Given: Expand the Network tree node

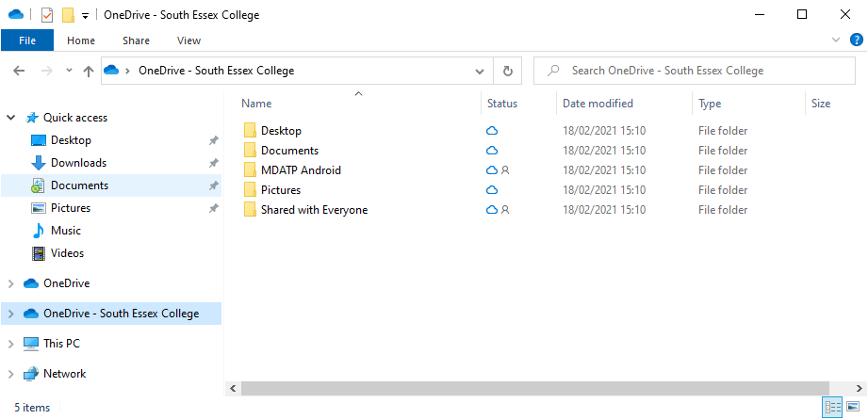Looking at the screenshot, I should pos(10,374).
